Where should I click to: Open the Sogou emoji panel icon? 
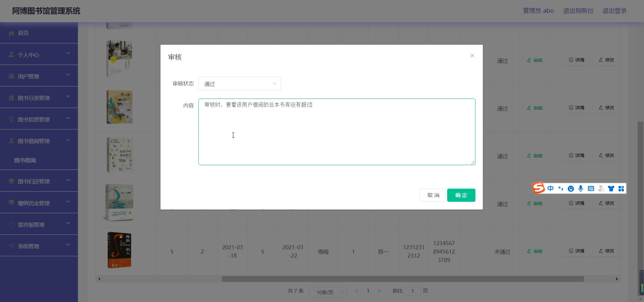[x=570, y=189]
